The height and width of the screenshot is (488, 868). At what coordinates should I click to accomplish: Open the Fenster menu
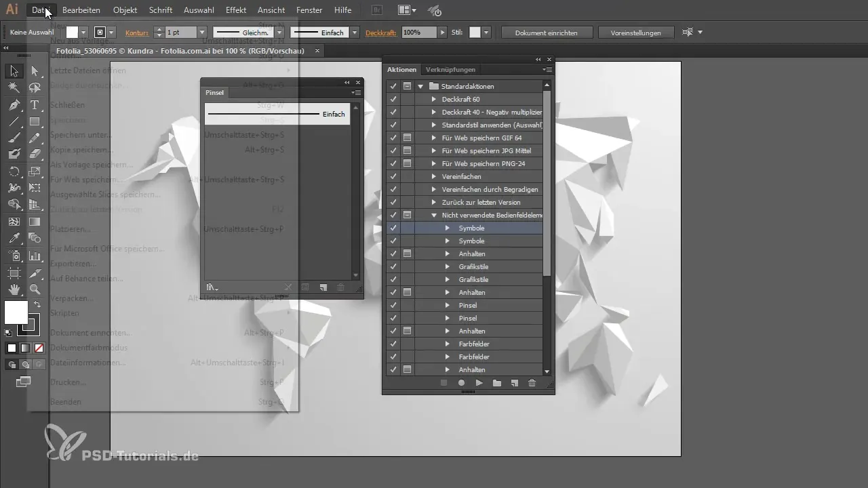click(x=309, y=10)
